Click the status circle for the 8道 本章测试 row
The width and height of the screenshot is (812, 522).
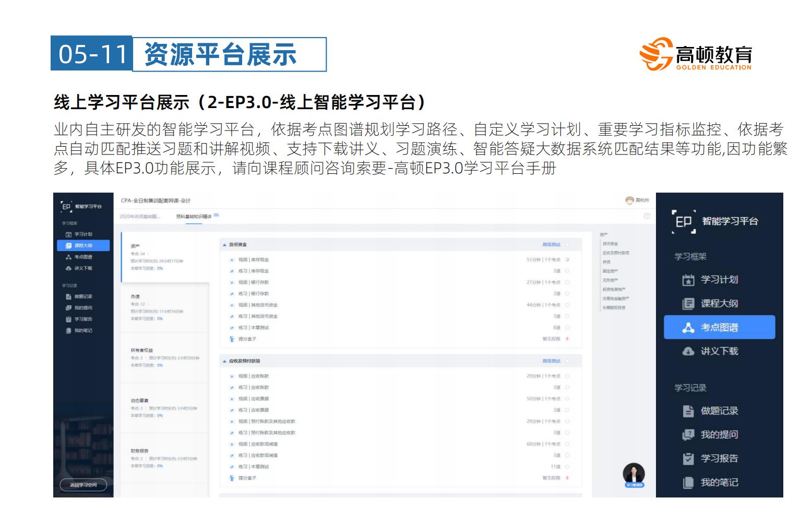(x=567, y=328)
